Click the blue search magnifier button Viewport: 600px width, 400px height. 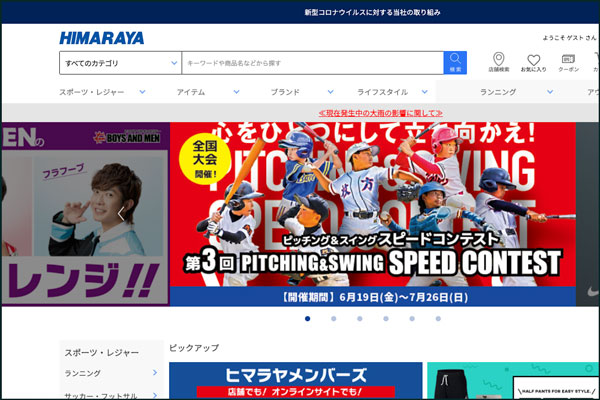(x=455, y=62)
